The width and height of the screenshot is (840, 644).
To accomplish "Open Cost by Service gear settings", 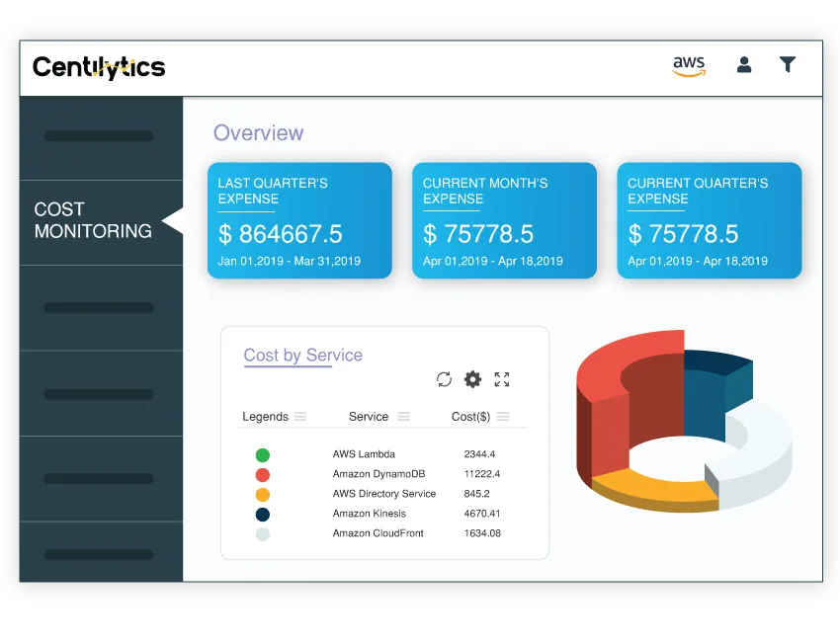I will pos(472,379).
